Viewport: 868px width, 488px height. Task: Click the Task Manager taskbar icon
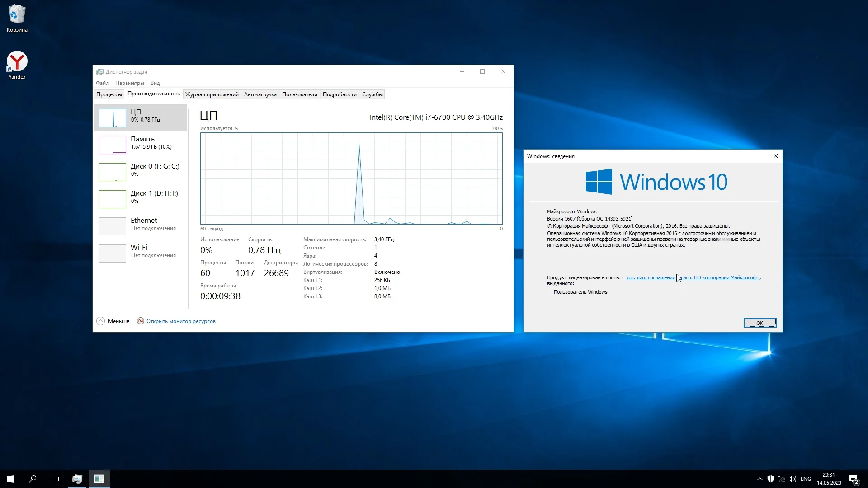77,479
